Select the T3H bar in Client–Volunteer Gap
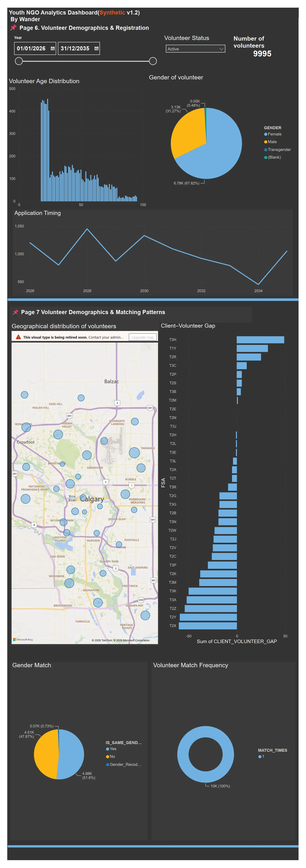Image resolution: width=306 pixels, height=868 pixels. tap(260, 340)
